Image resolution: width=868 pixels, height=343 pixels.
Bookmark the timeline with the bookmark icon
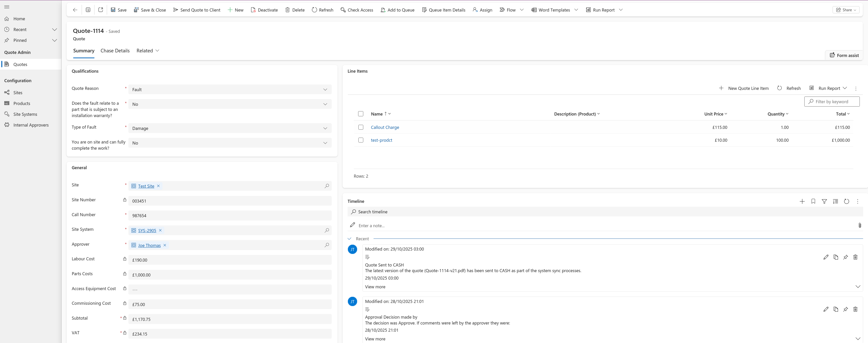pyautogui.click(x=813, y=201)
